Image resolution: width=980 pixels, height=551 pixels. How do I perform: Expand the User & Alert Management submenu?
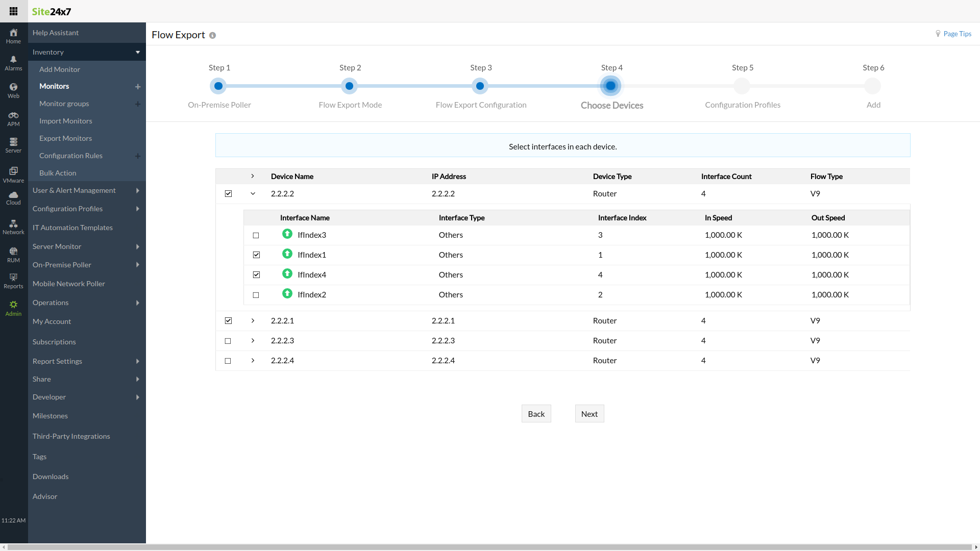(x=138, y=190)
